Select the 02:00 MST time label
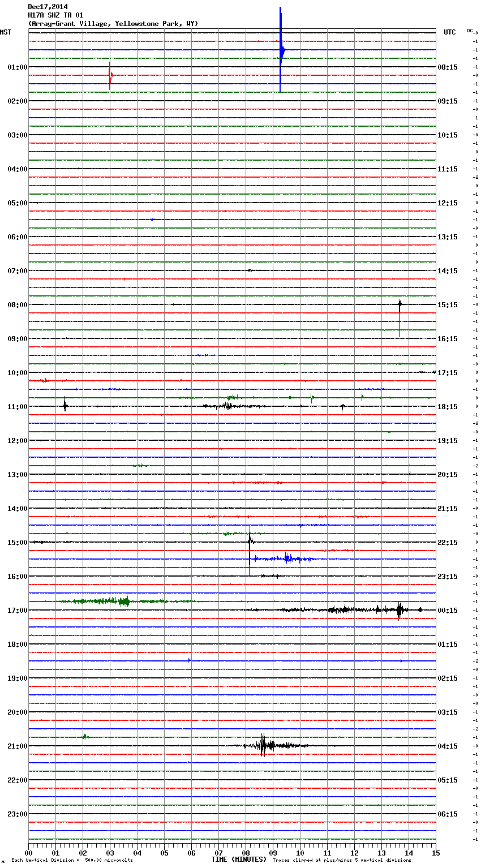Screen dimensions: 481x868 [17, 101]
